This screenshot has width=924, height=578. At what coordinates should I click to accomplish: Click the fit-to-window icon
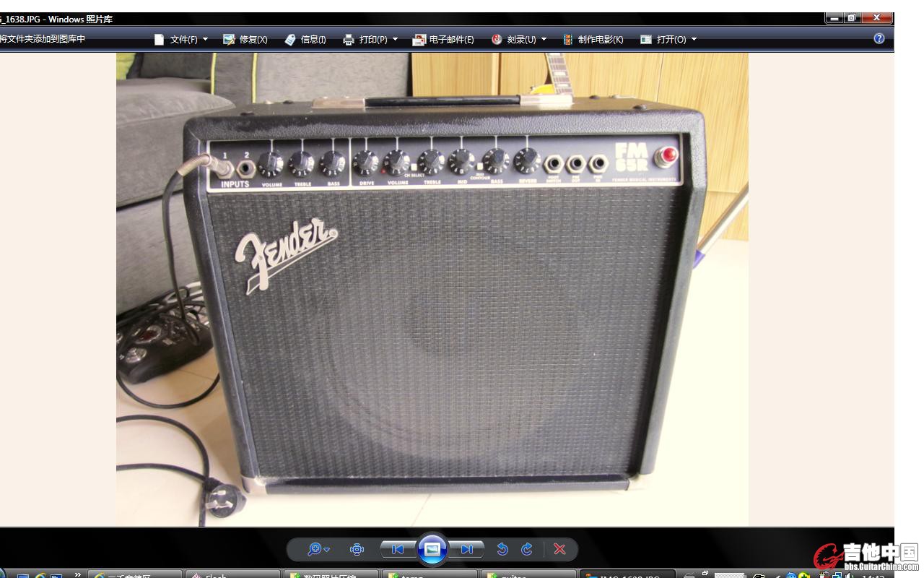(x=357, y=550)
